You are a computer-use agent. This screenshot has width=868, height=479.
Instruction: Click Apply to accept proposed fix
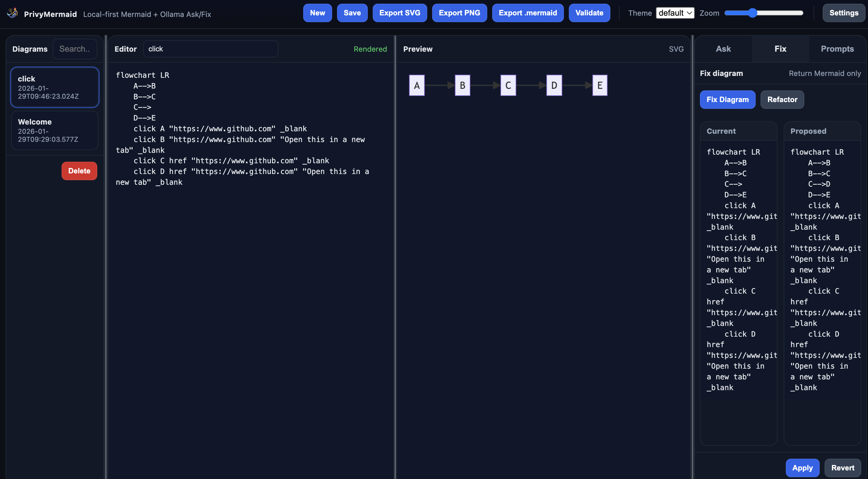pyautogui.click(x=802, y=468)
